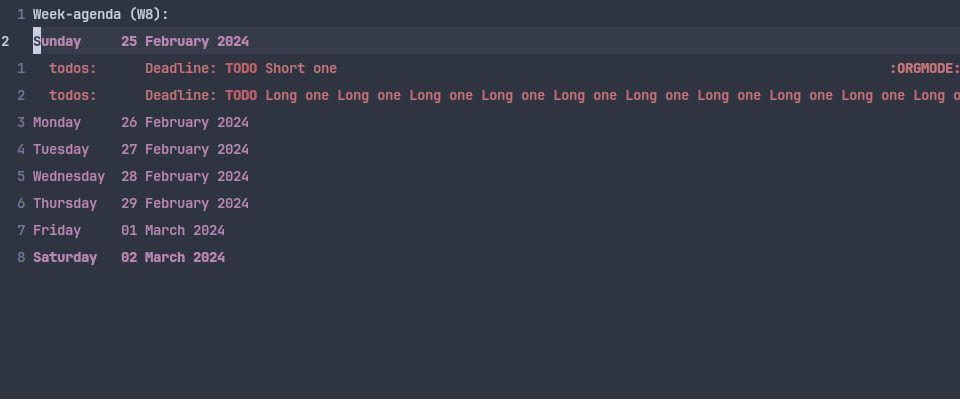Select the Sunday 25 February 2024 date line
960x399 pixels.
[x=141, y=41]
